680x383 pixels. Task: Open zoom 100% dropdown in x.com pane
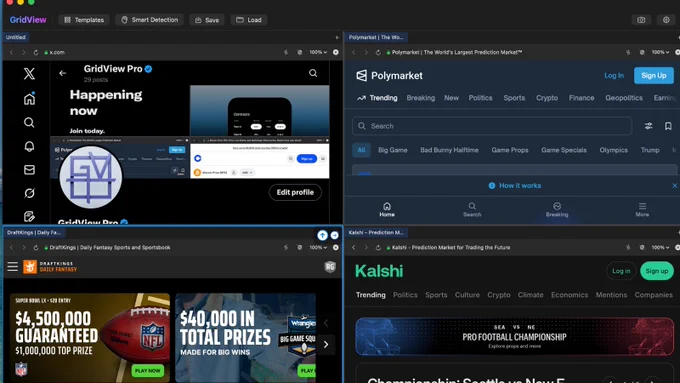tap(318, 52)
